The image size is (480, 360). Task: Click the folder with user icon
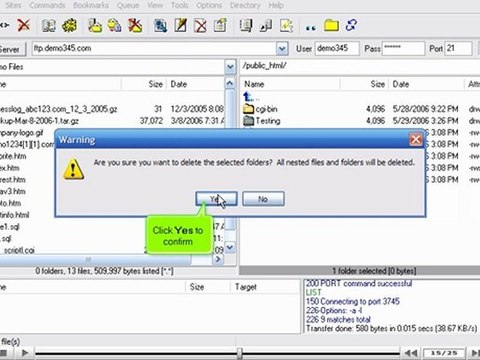95,26
